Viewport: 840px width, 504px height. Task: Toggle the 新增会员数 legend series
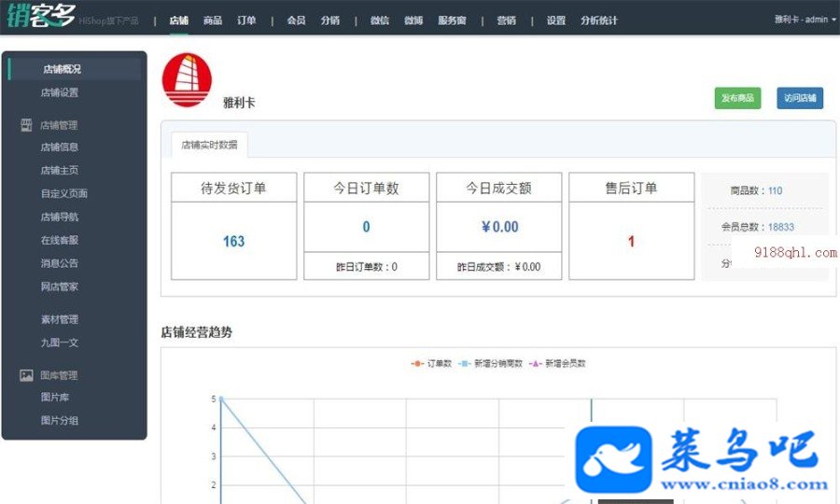557,364
